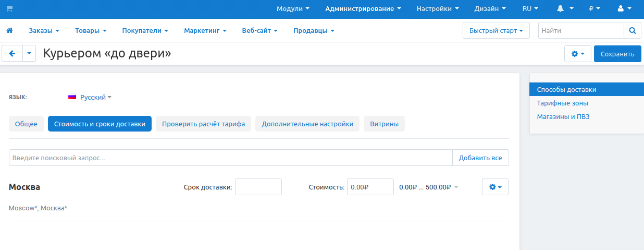Screen dimensions: 644x250
Task: Click the Сохранить button
Action: coord(617,54)
